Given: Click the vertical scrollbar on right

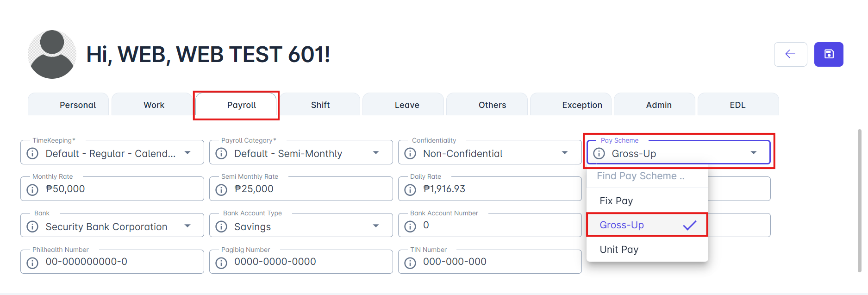Looking at the screenshot, I should pos(860,200).
